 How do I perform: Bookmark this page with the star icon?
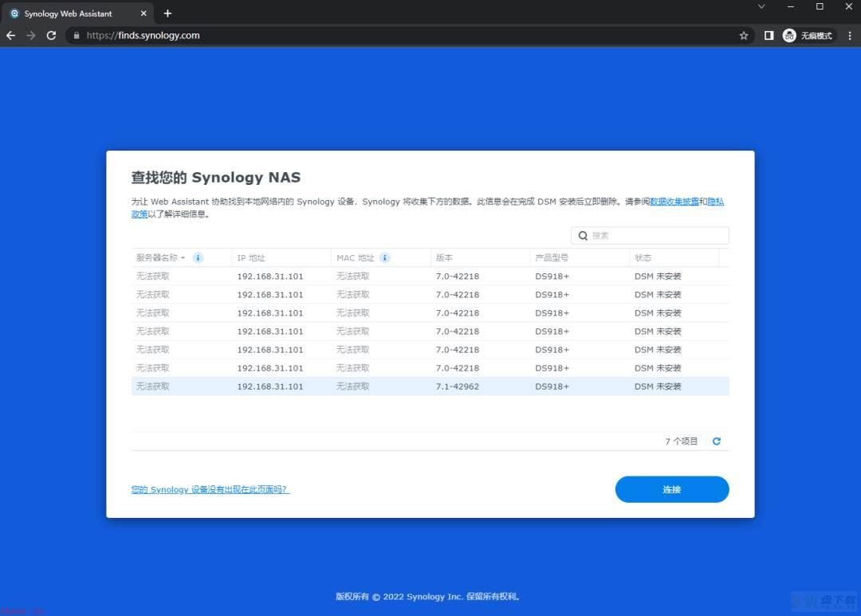point(744,36)
